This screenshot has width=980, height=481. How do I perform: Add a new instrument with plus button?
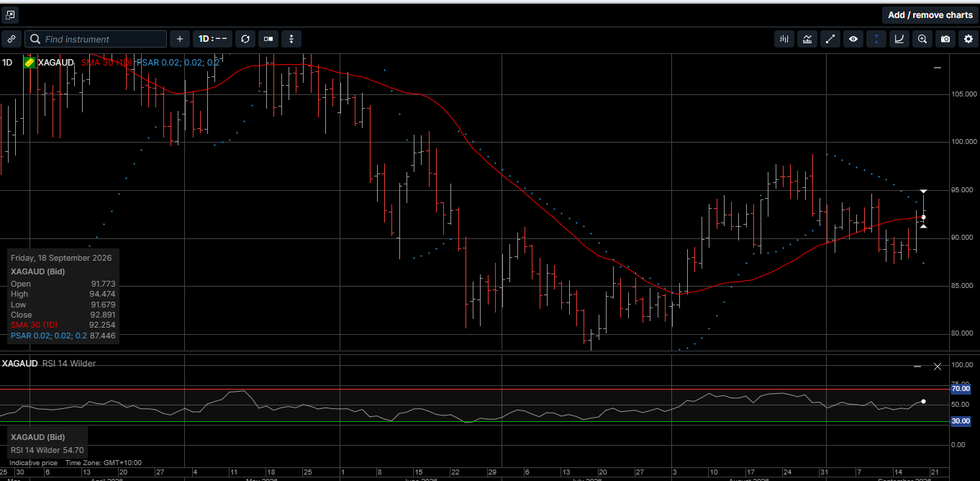[x=180, y=39]
